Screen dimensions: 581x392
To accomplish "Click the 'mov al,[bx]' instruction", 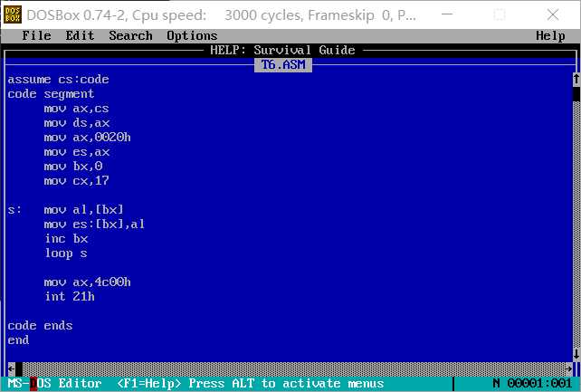I will pos(83,210).
